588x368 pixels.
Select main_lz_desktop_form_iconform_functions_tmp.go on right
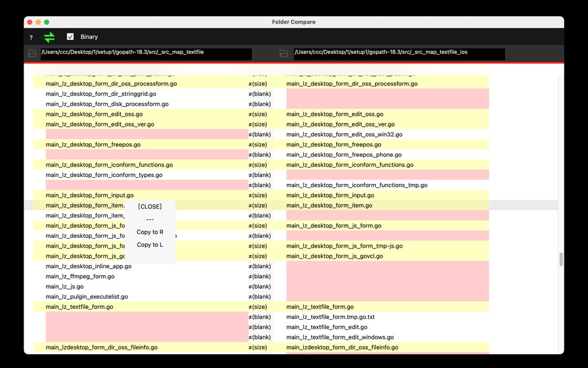coord(357,185)
